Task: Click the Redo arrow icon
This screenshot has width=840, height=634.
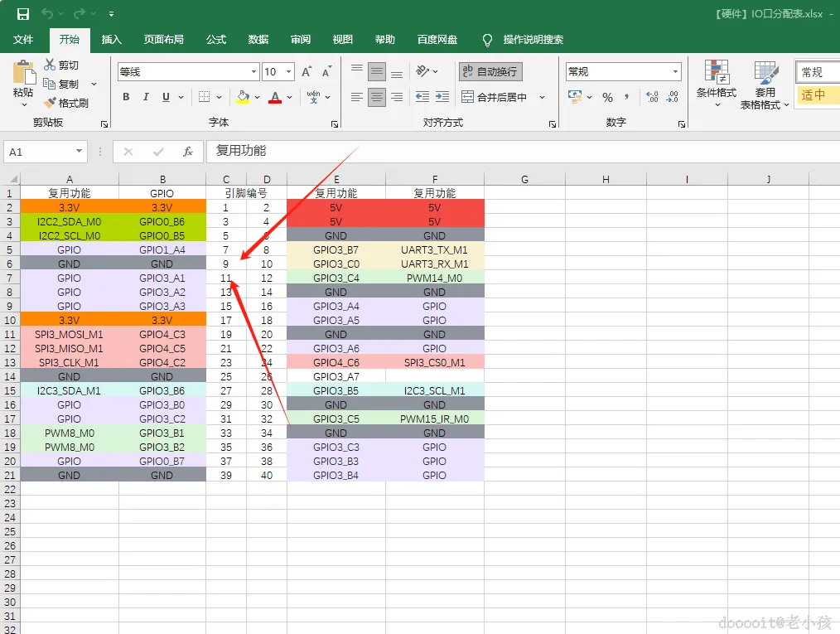Action: click(x=80, y=13)
